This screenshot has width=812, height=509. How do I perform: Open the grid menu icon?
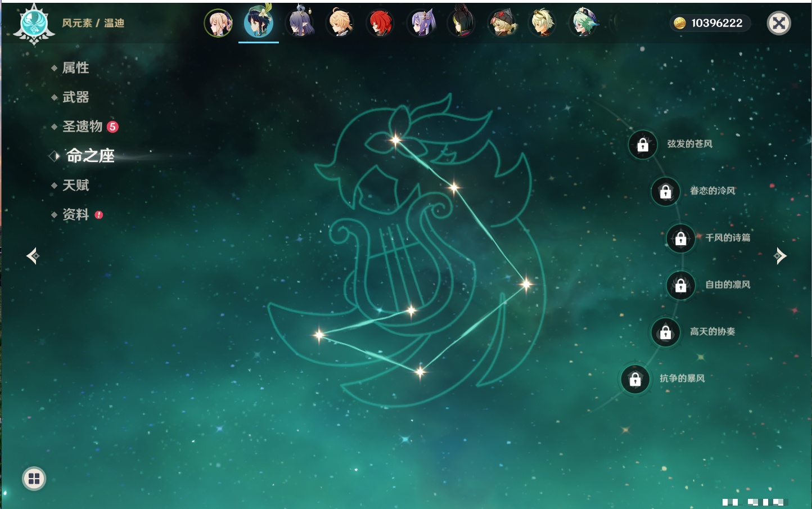[34, 479]
